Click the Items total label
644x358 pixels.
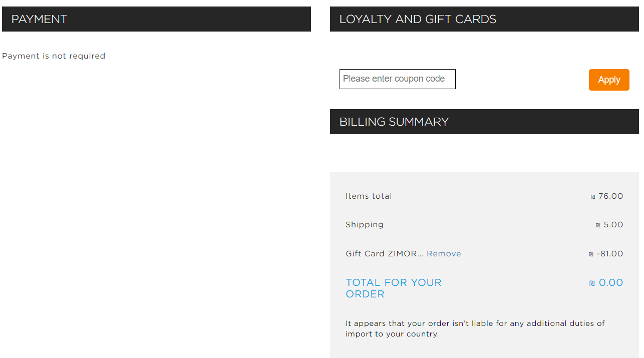(369, 196)
